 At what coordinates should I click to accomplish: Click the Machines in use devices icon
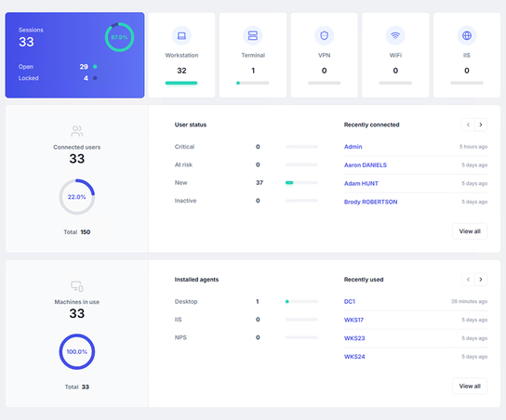coord(77,286)
